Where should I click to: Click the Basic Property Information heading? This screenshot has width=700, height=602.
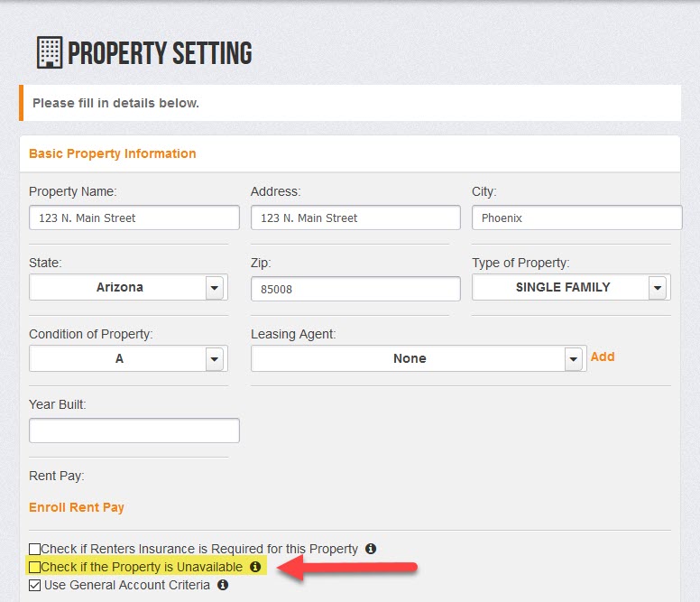(x=113, y=153)
